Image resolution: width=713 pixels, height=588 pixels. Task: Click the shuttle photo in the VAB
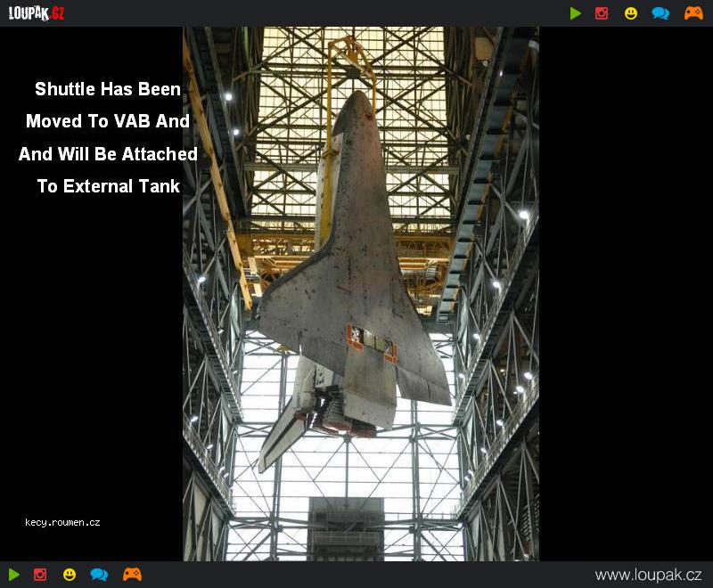click(361, 293)
